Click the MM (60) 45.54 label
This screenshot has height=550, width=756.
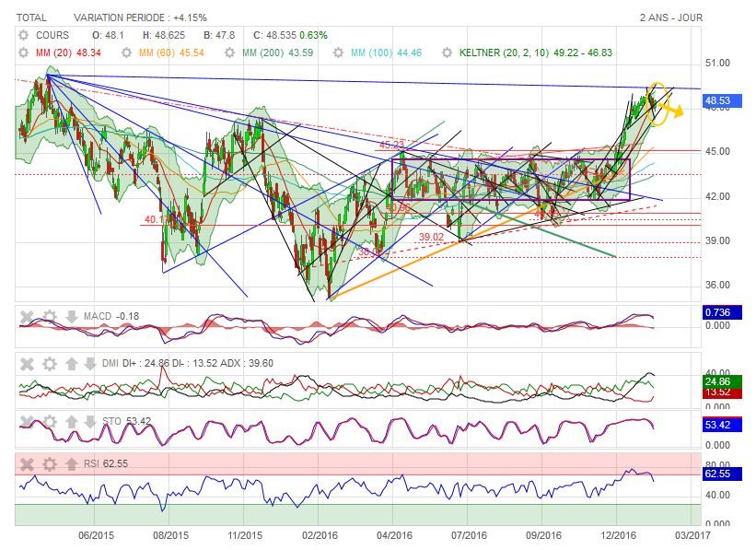tap(171, 53)
